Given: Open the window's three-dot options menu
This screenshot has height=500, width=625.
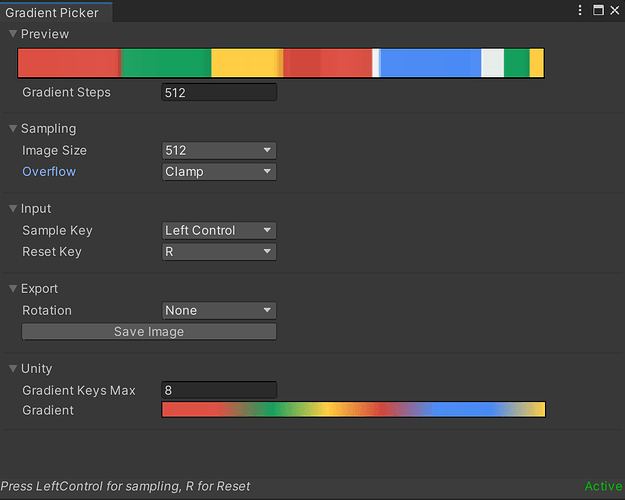Looking at the screenshot, I should [x=580, y=10].
